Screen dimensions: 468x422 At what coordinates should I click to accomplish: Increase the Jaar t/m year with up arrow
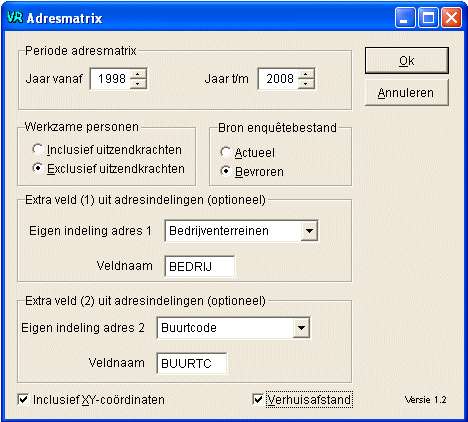point(306,74)
